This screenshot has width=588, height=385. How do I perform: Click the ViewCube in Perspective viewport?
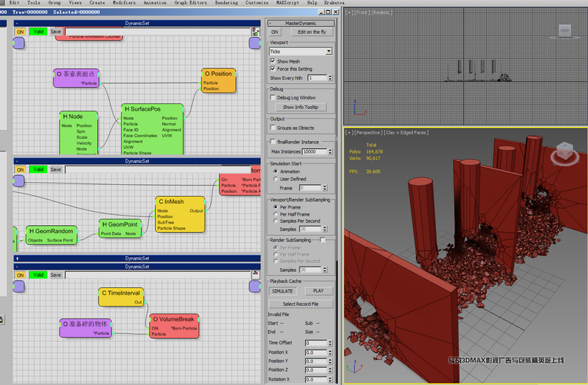564,153
